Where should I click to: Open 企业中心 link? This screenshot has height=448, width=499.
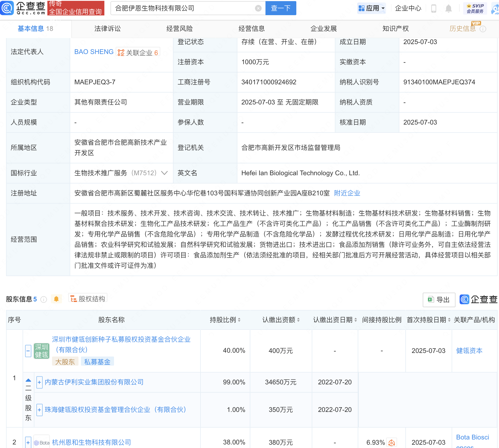coord(408,8)
